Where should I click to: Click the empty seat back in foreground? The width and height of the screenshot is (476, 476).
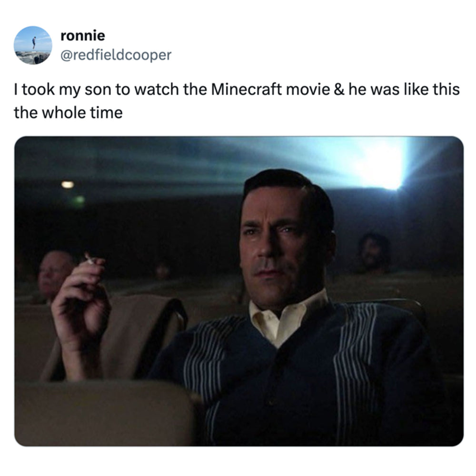[103, 413]
